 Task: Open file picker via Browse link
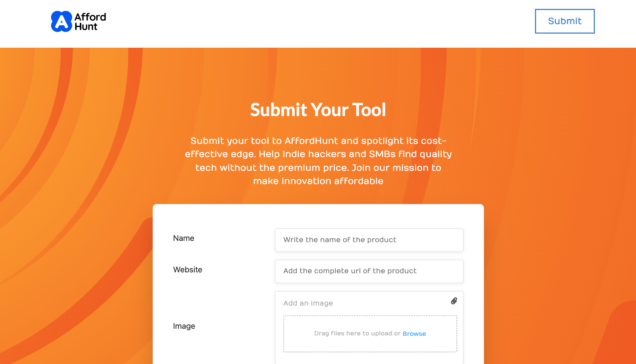414,334
